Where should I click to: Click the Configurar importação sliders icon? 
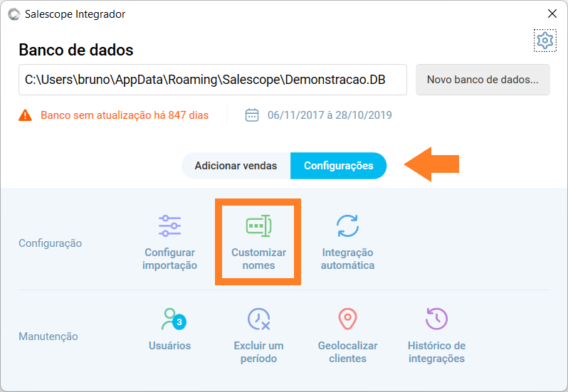[x=169, y=226]
